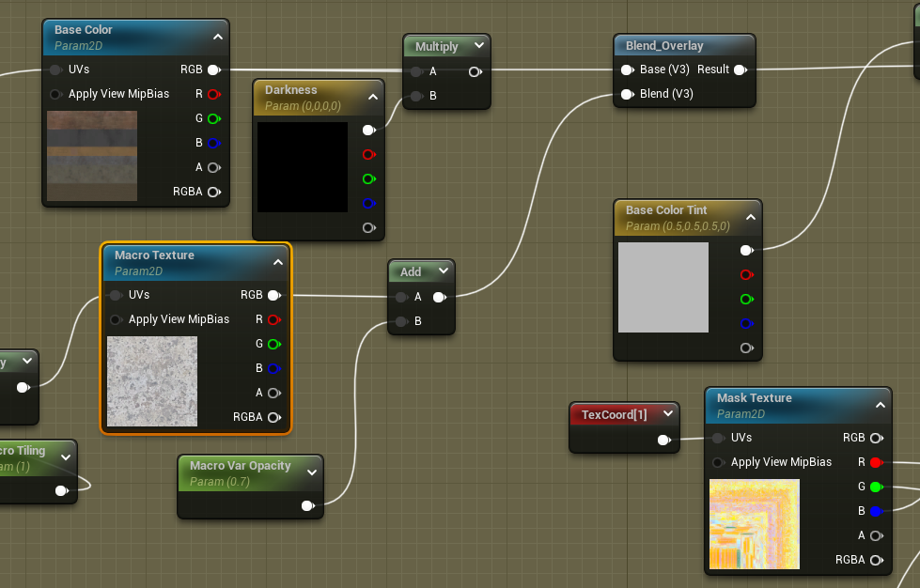Click the UVs input pin of Base Color

pyautogui.click(x=55, y=70)
